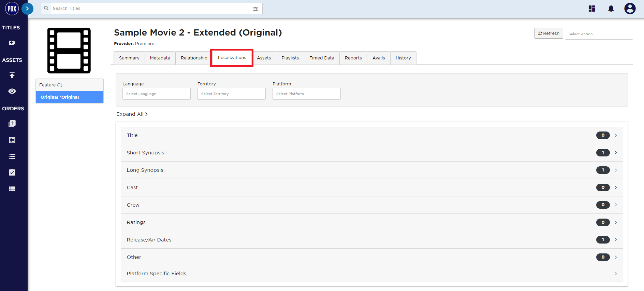Click Expand All link
This screenshot has height=291, width=644.
132,114
